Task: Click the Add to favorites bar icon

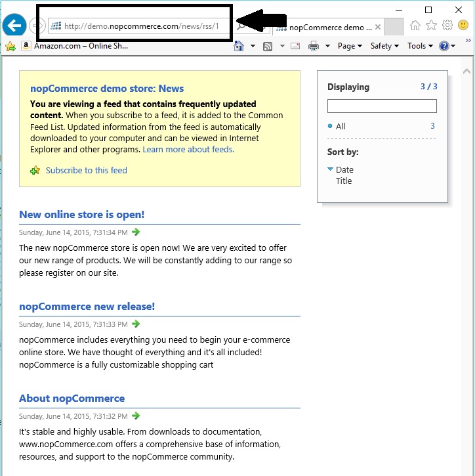Action: coord(10,46)
